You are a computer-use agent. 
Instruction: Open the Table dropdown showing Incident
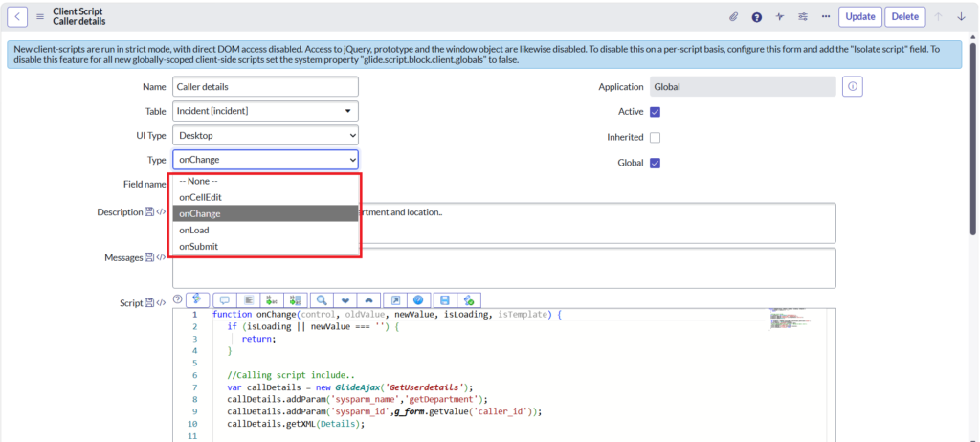click(265, 111)
